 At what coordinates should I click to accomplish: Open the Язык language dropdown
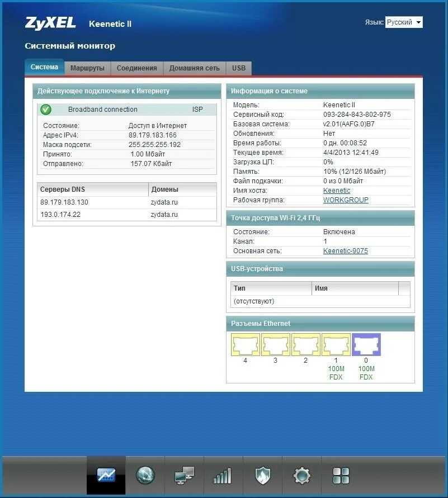coord(404,22)
